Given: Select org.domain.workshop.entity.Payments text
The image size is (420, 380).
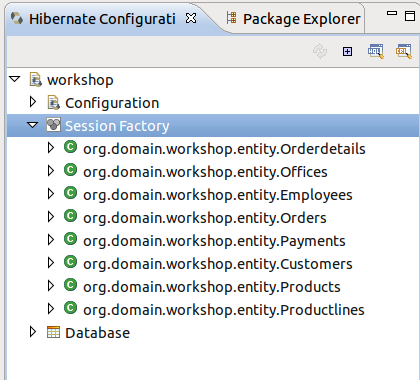Looking at the screenshot, I should [214, 241].
